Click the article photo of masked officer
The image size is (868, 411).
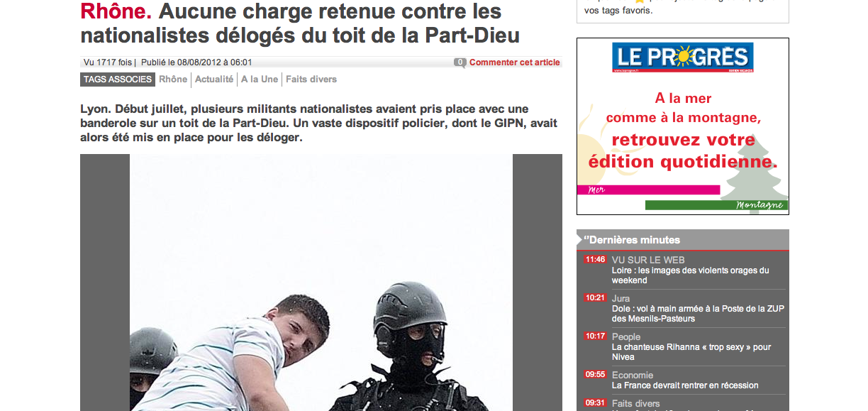(321, 283)
